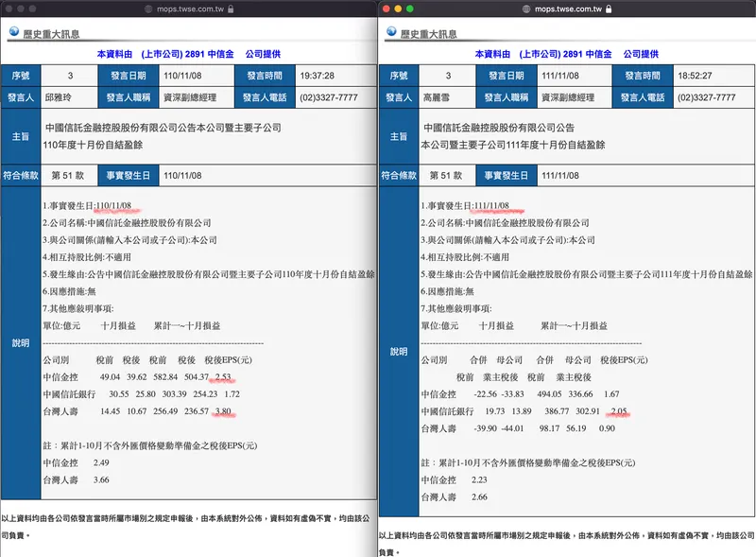
Task: Click globe icon in right window header
Action: pos(391,32)
